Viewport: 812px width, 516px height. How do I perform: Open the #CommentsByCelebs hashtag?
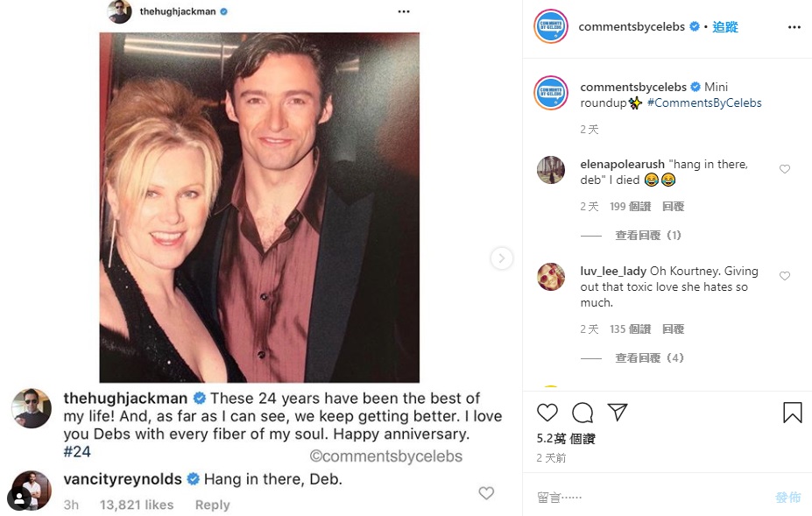pos(704,102)
